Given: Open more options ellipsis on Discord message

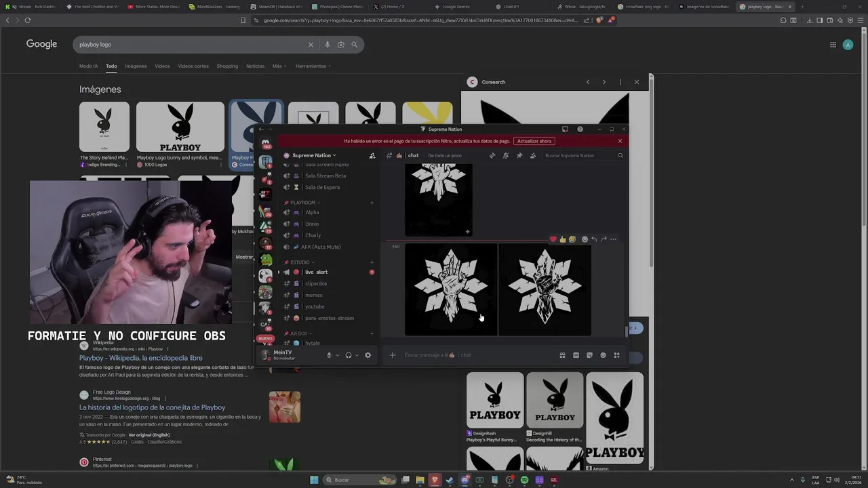Looking at the screenshot, I should tap(613, 239).
